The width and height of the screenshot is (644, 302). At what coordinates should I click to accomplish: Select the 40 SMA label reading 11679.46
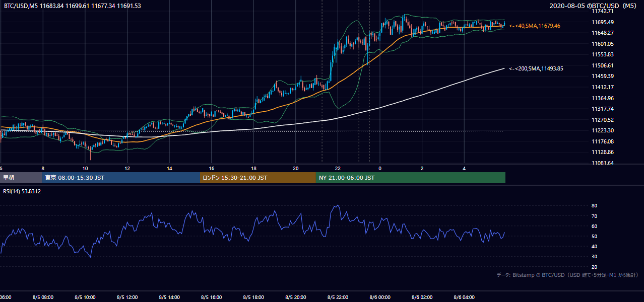(x=535, y=26)
